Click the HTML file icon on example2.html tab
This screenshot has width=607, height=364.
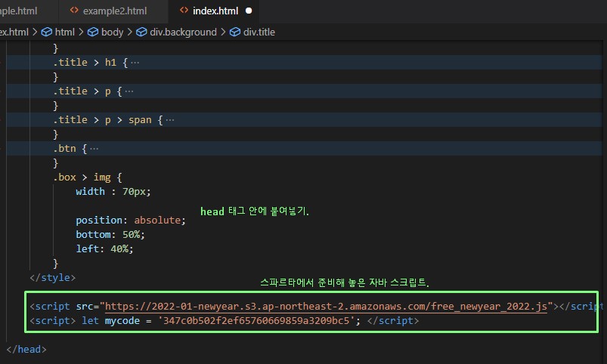[74, 11]
